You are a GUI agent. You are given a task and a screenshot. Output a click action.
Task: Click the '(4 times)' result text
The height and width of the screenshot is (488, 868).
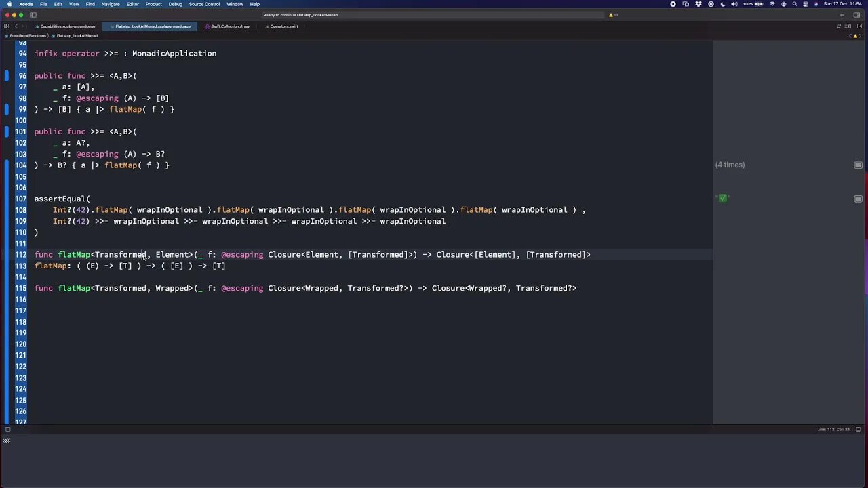(730, 165)
